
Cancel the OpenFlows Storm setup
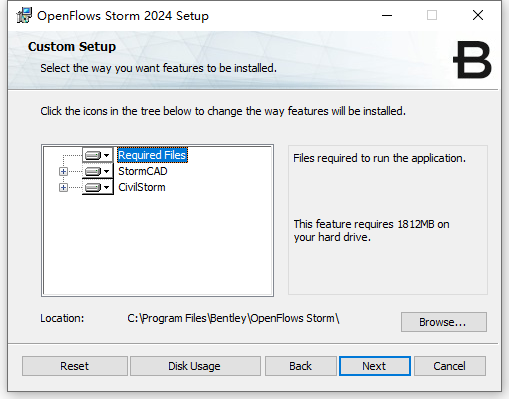pyautogui.click(x=450, y=366)
